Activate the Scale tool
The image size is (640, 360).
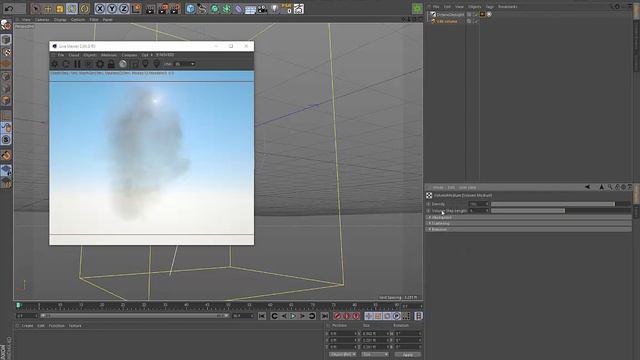pos(60,9)
